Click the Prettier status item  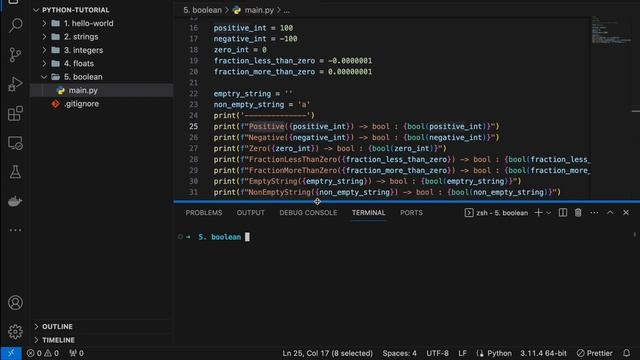[595, 353]
